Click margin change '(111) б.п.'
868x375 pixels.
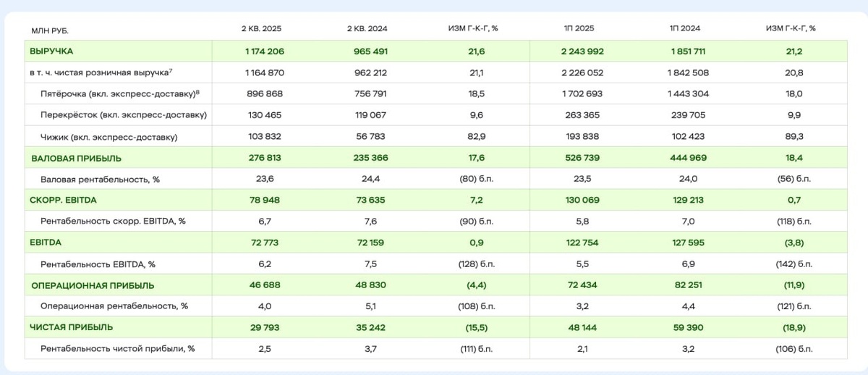[x=476, y=349]
